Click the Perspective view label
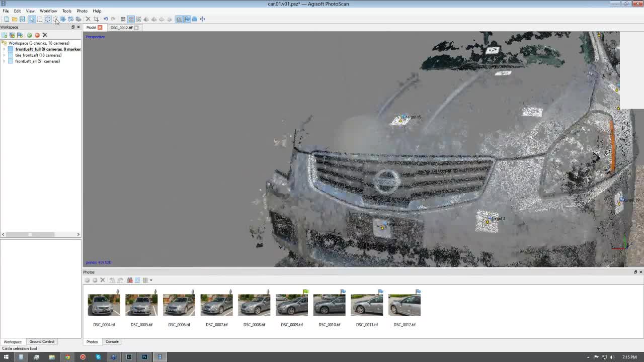Screen dimensions: 644x362 [95, 37]
